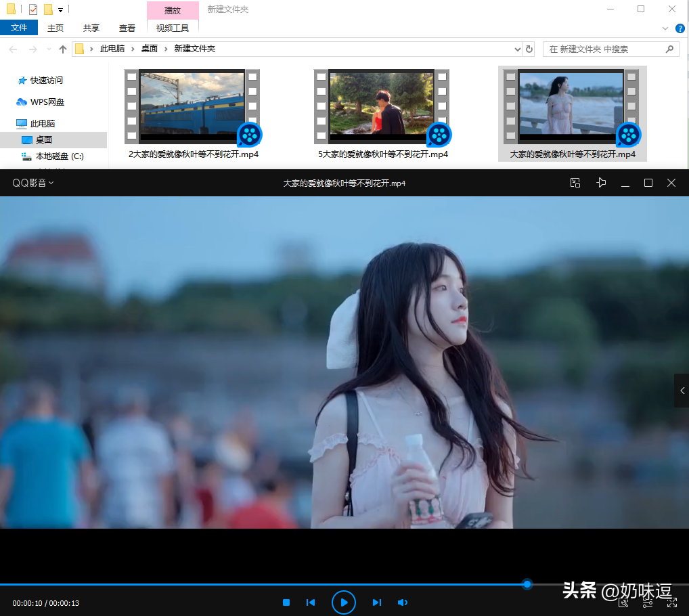This screenshot has width=689, height=616.
Task: Open the 共享 ribbon tab
Action: pos(91,28)
